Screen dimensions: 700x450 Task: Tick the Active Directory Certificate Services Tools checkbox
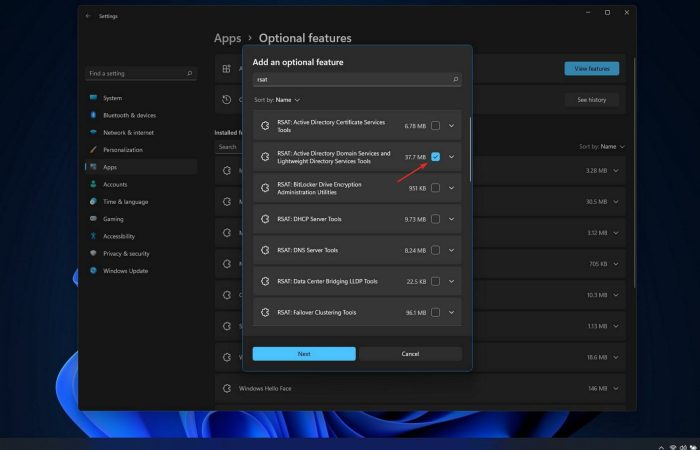pos(435,126)
